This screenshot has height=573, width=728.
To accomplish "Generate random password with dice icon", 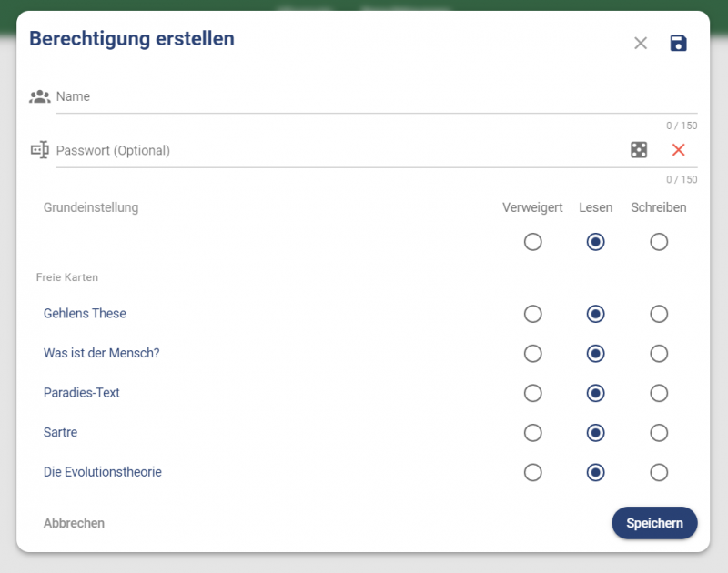I will [x=639, y=150].
